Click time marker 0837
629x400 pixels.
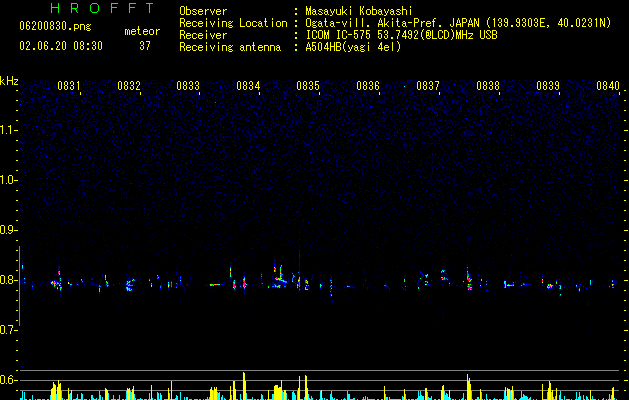point(428,86)
